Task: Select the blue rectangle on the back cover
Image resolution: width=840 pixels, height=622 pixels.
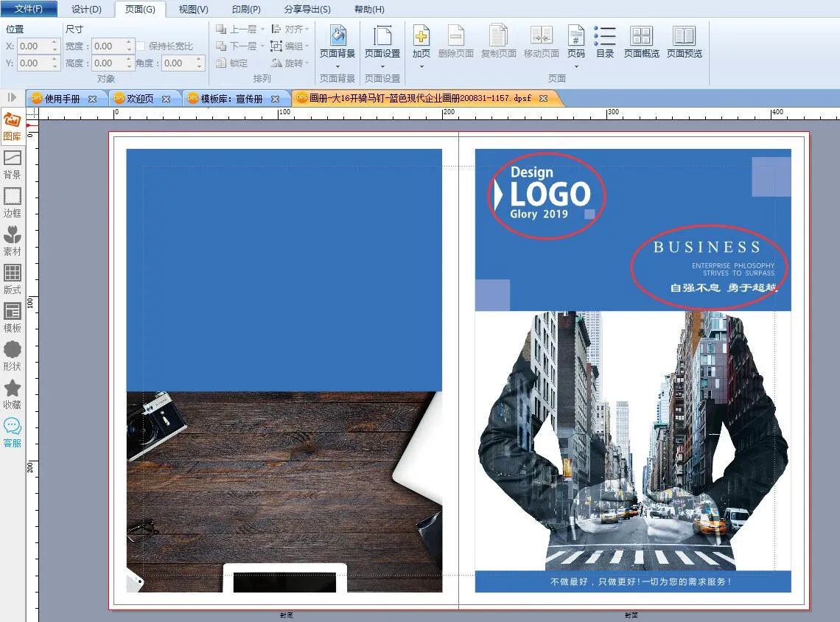Action: click(x=284, y=270)
